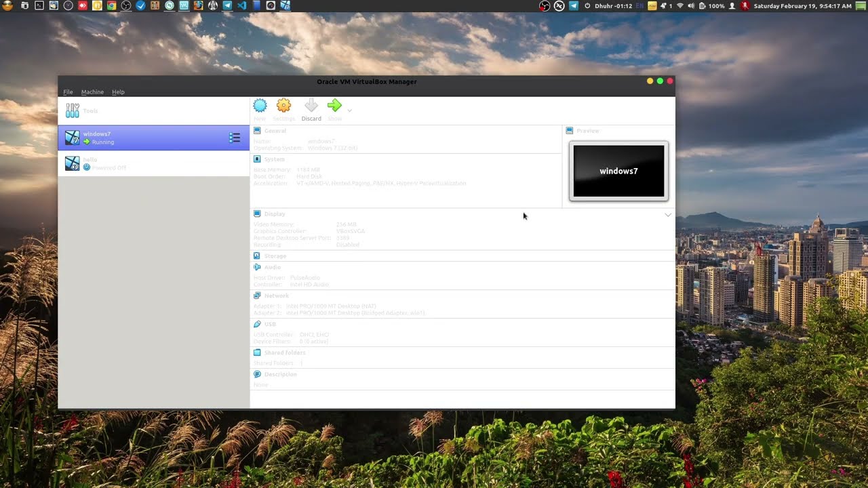This screenshot has width=868, height=488.
Task: Maximize VirtualBox Manager with green button
Action: coord(660,81)
